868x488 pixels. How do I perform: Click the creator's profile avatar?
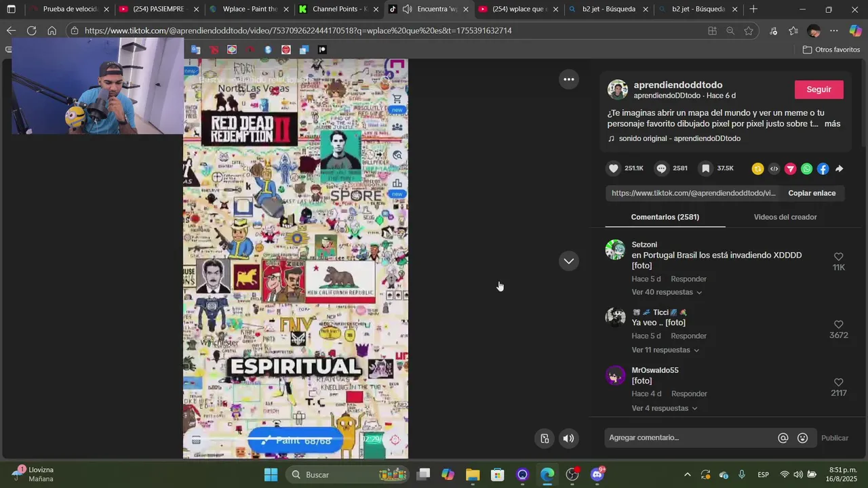618,89
